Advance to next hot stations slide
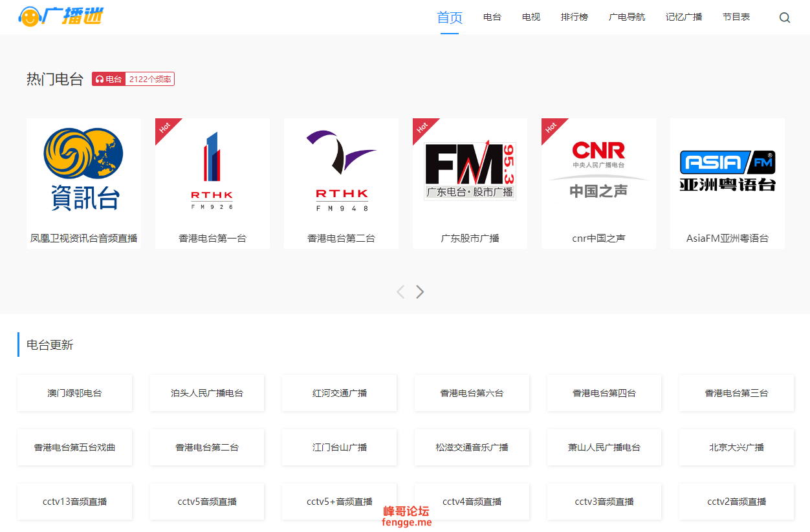The image size is (810, 532). pyautogui.click(x=420, y=292)
